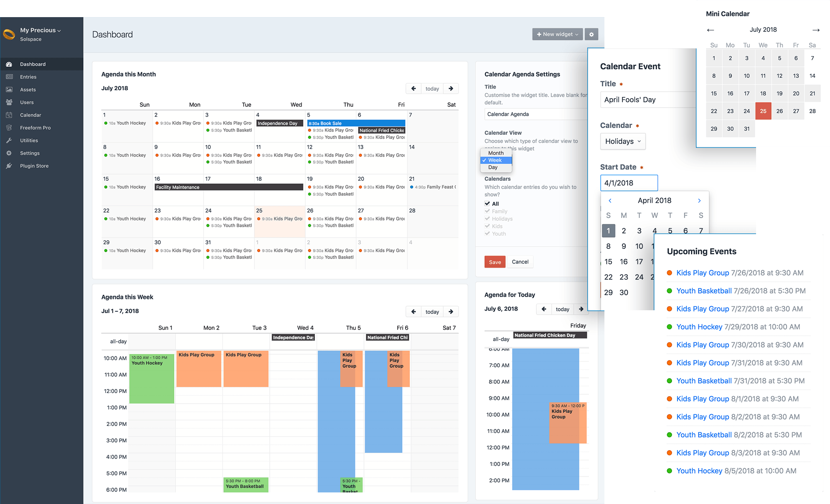Click the Plugin Store icon in sidebar
Viewport: 830px width, 504px height.
click(10, 166)
